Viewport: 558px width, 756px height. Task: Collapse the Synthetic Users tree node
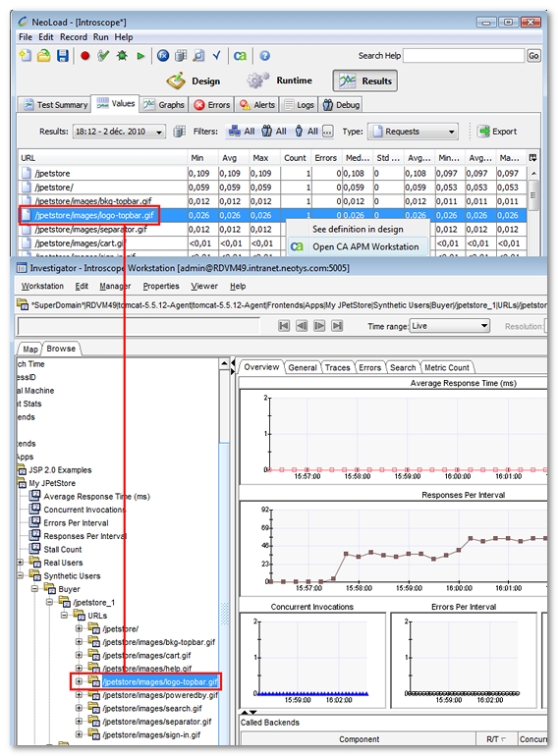21,575
